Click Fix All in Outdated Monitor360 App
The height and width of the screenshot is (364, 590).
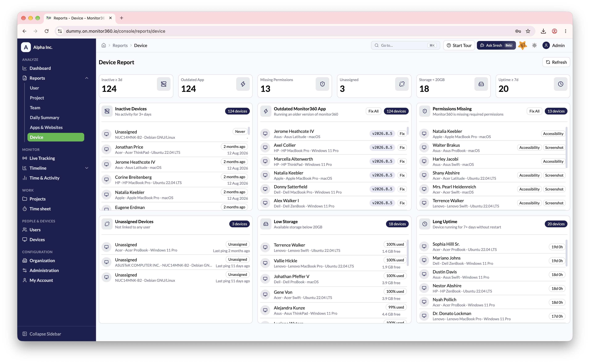pyautogui.click(x=373, y=111)
